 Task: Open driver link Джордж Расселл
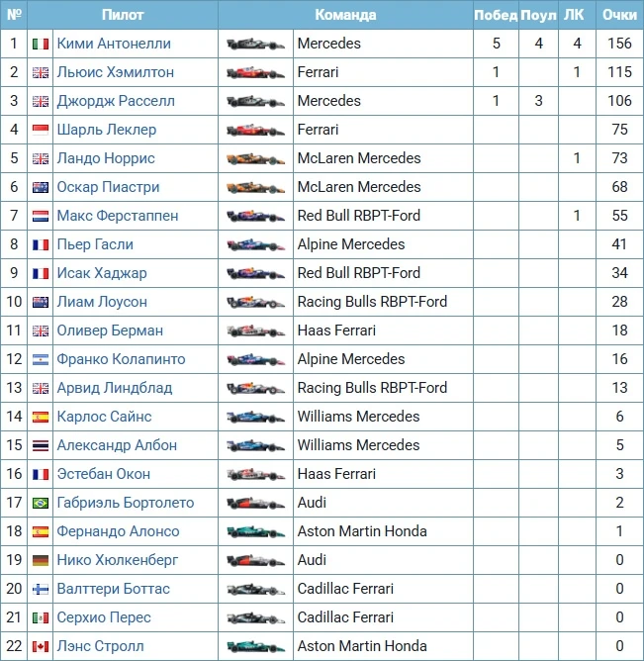pyautogui.click(x=116, y=101)
